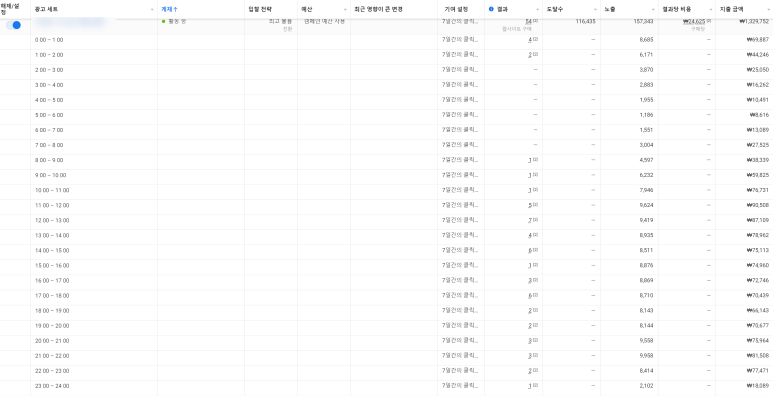Open the 결과당 비용 column dropdown arrow
The image size is (773, 396).
[710, 10]
